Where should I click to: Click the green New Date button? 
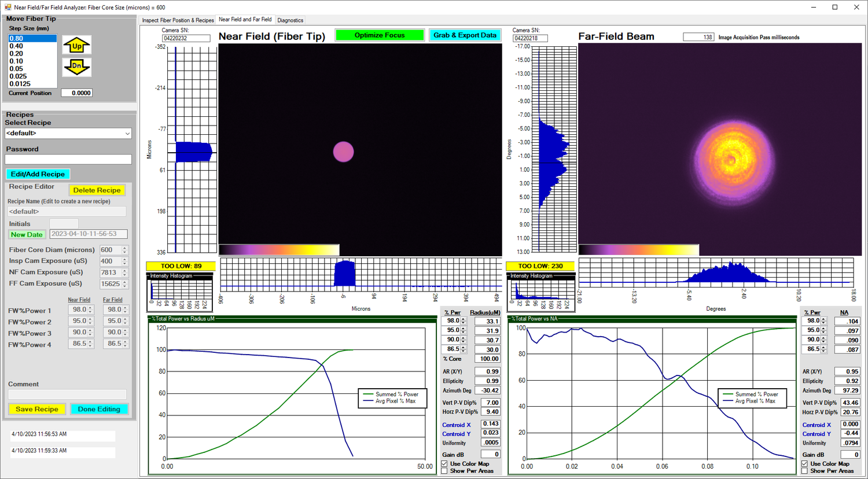pyautogui.click(x=27, y=234)
